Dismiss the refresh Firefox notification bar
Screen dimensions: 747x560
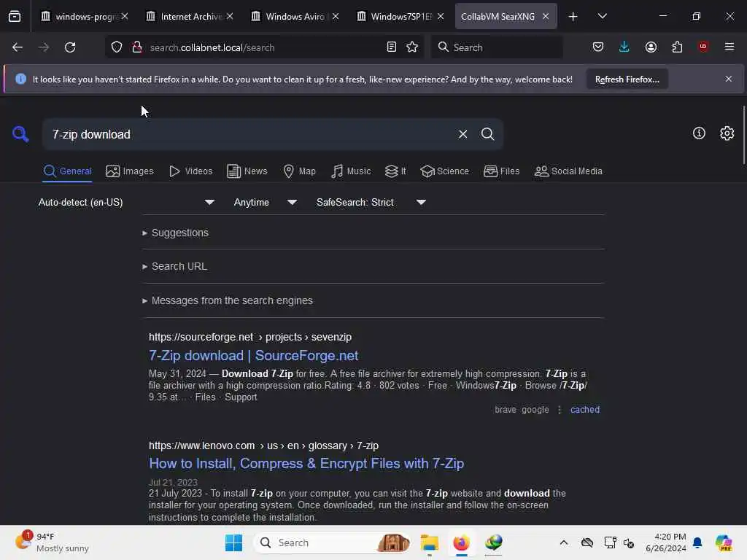tap(729, 79)
